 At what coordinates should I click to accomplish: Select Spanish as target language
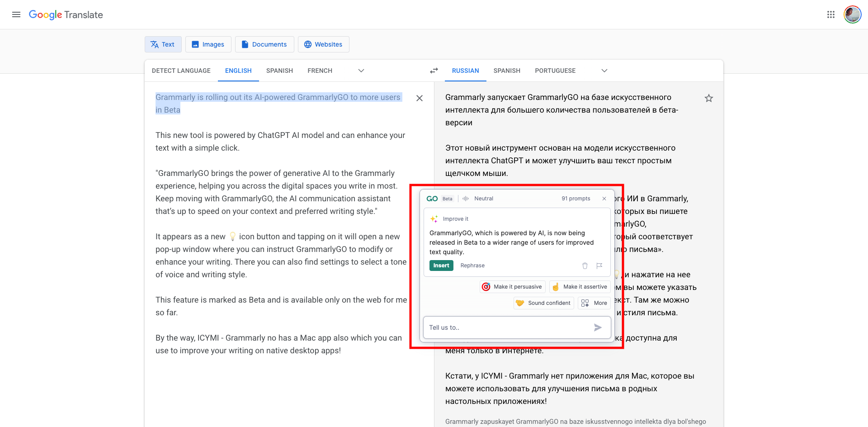pos(507,71)
